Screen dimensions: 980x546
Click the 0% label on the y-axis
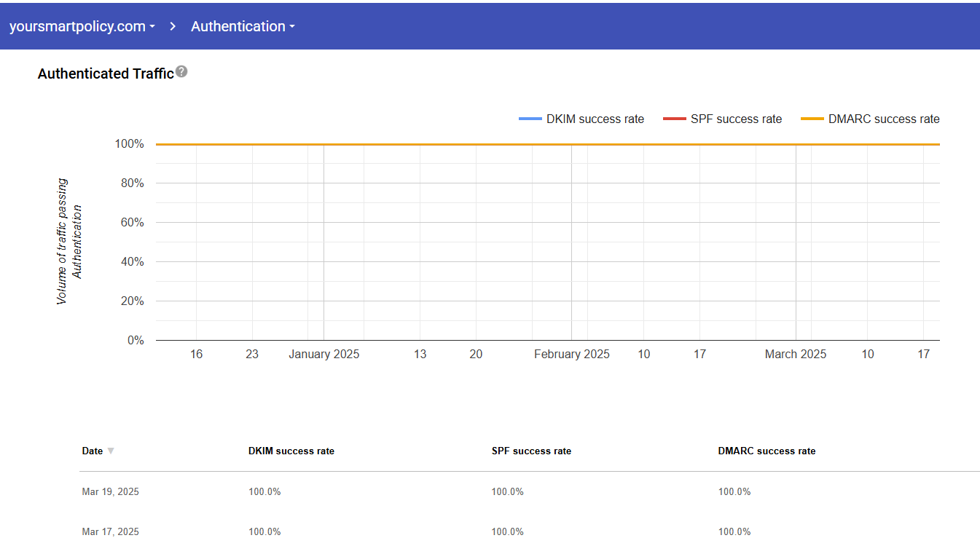tap(135, 341)
